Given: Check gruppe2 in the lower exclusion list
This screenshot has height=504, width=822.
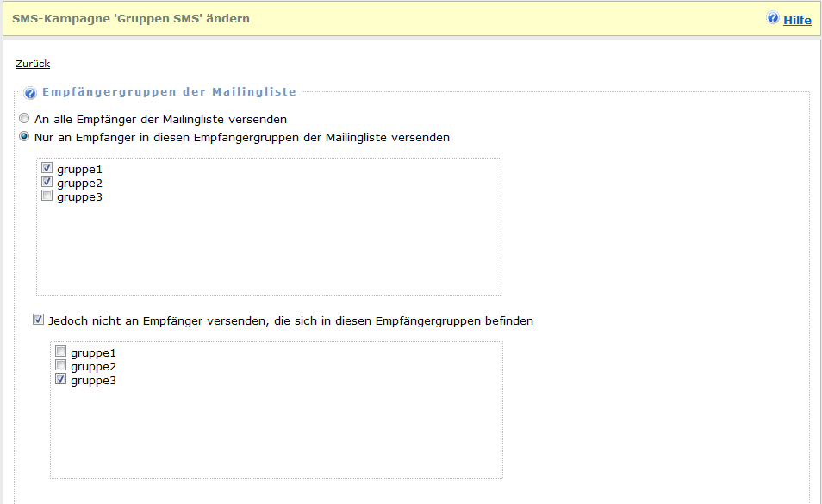Looking at the screenshot, I should pos(61,366).
